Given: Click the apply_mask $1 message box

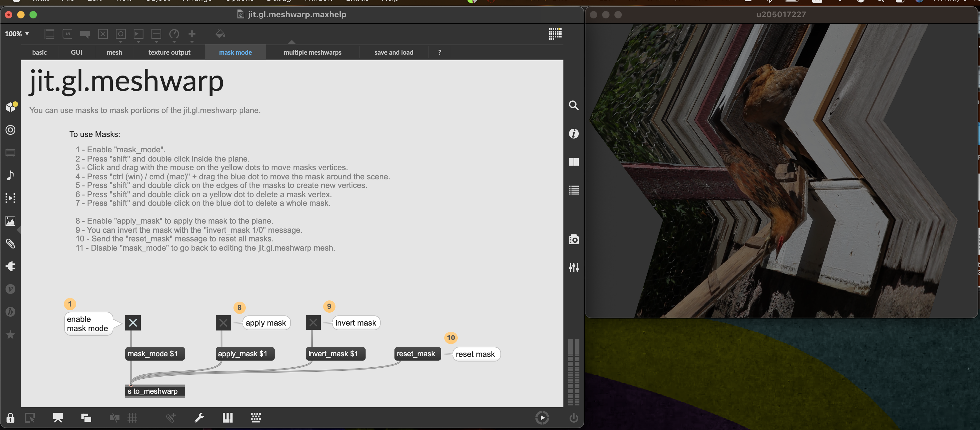Looking at the screenshot, I should click(x=245, y=354).
